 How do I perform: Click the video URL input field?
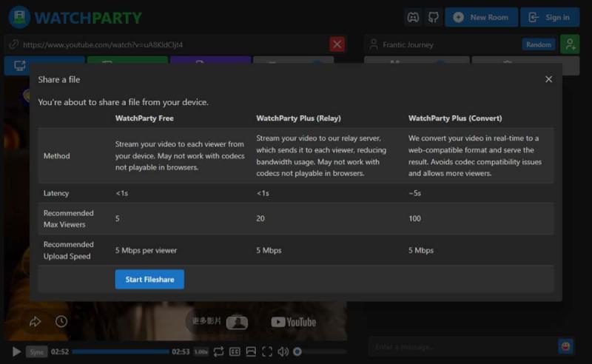[x=170, y=44]
